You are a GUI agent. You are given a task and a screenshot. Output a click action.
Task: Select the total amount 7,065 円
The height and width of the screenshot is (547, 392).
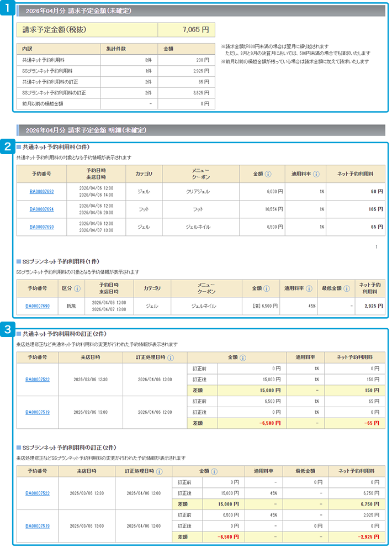[x=196, y=30]
